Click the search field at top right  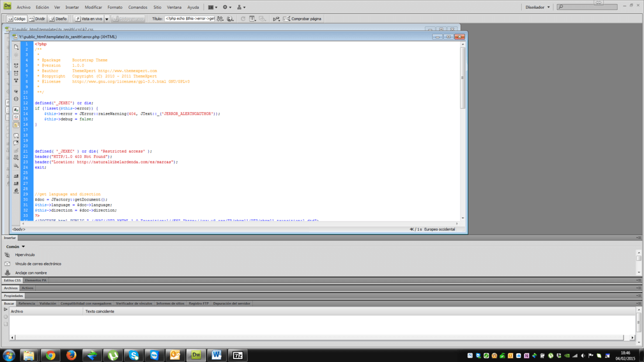(587, 7)
